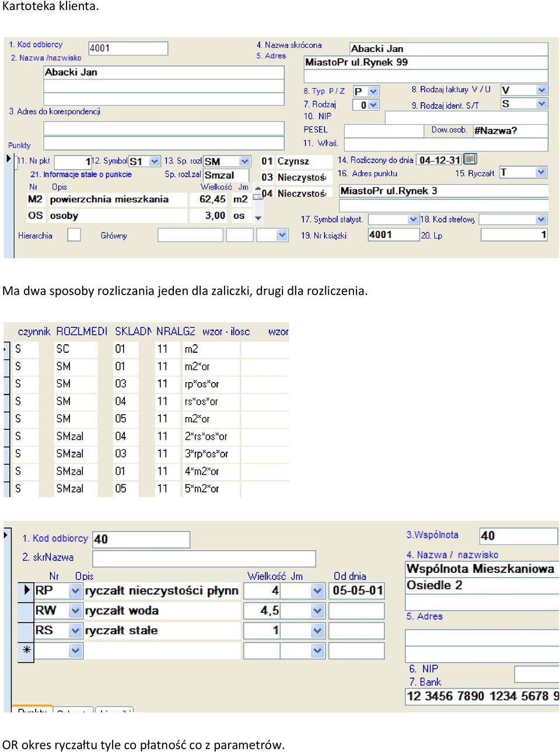Open the Nr dropdown for the RP row
The image size is (560, 752).
point(75,591)
